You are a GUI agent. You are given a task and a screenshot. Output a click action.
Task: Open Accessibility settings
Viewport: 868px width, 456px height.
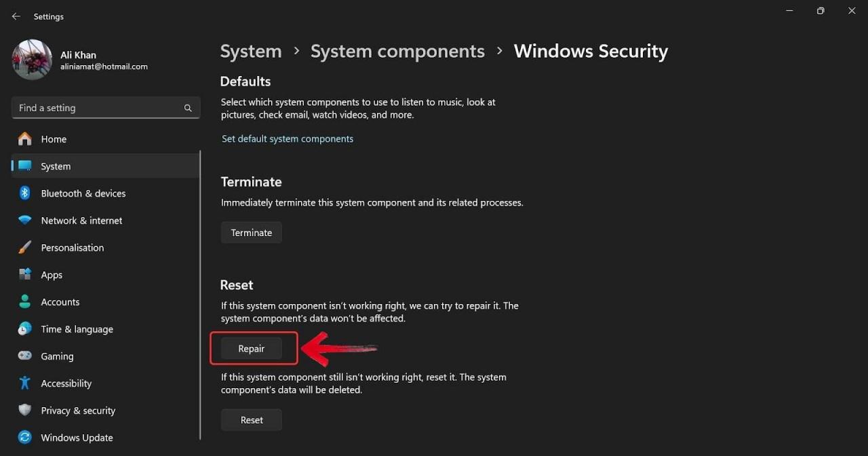pos(66,383)
